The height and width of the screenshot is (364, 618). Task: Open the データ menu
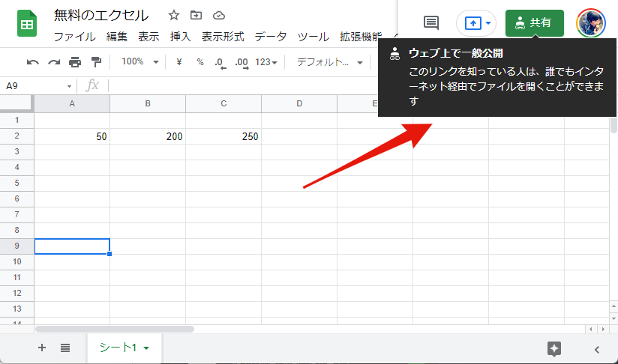click(270, 36)
